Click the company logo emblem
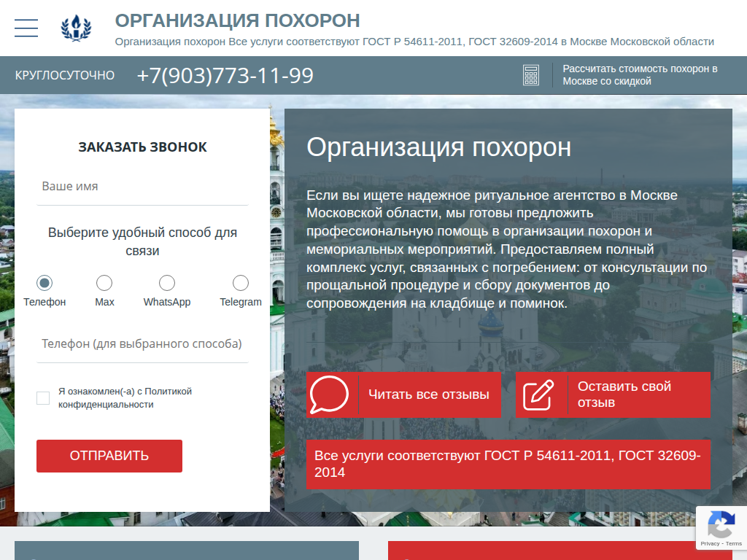This screenshot has width=747, height=560. click(x=75, y=27)
